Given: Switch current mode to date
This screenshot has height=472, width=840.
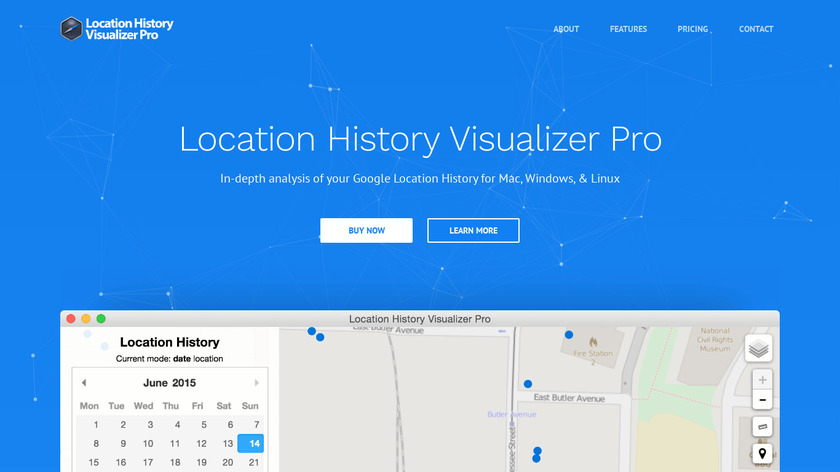Looking at the screenshot, I should coord(182,359).
